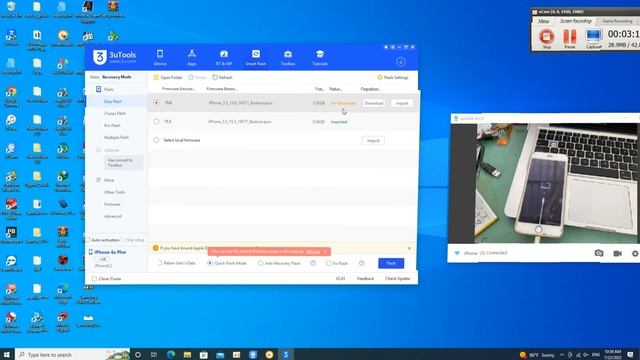The width and height of the screenshot is (640, 360).
Task: Start video recording in camera window
Action: tap(618, 253)
